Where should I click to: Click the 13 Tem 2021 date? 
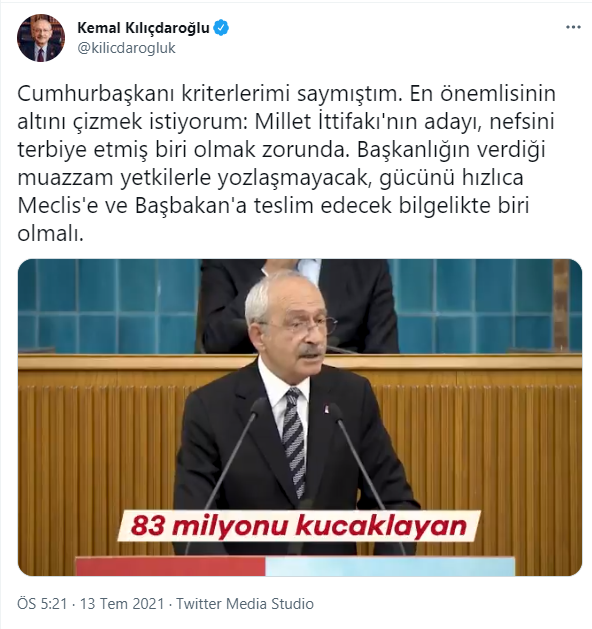click(122, 604)
